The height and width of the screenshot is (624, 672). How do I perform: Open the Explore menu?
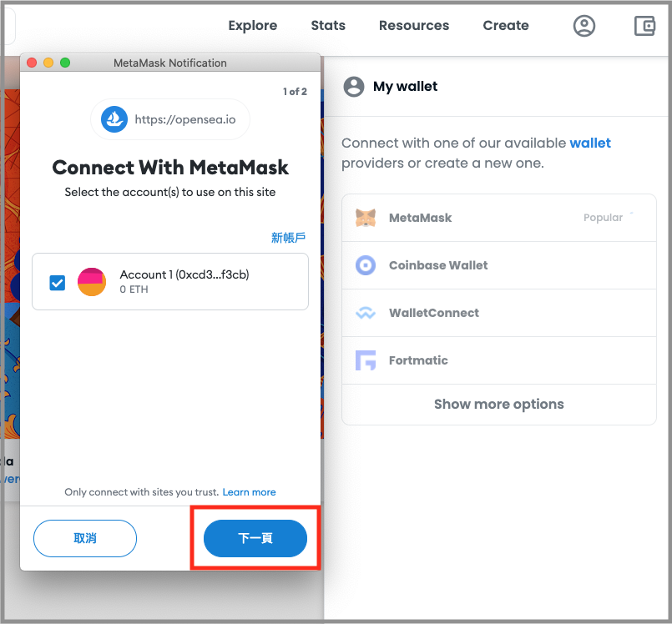[x=253, y=26]
